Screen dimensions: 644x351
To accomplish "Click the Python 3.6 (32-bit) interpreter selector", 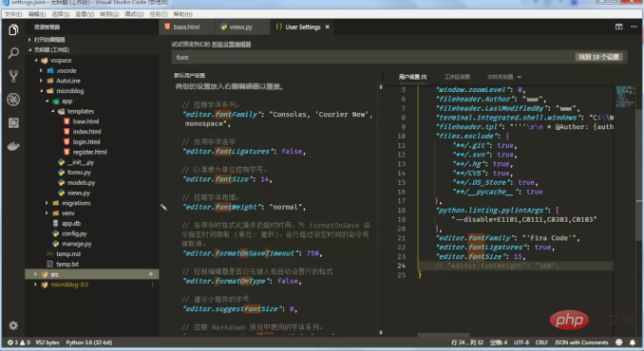I will (x=88, y=342).
